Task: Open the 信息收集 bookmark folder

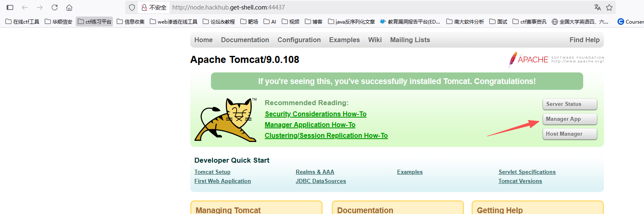Action: 131,22
